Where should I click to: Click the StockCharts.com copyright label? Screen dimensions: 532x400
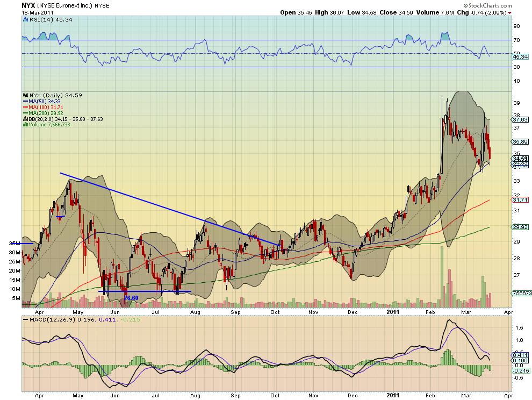pyautogui.click(x=487, y=5)
